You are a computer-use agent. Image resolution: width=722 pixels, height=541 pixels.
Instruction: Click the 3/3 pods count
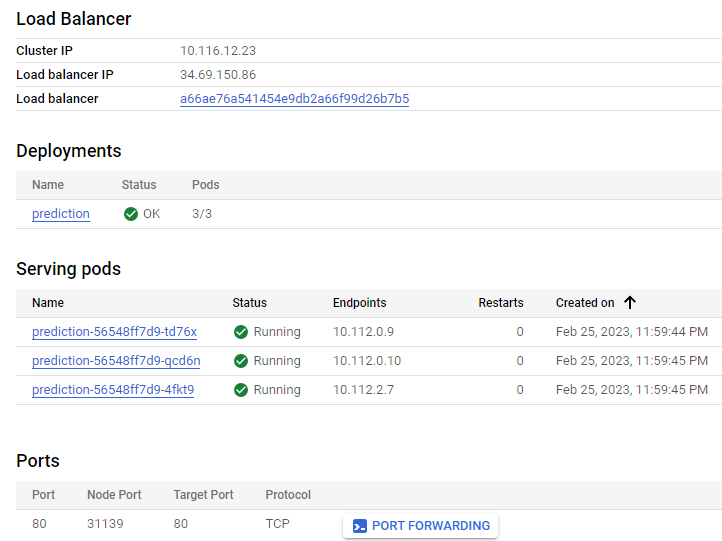(202, 214)
